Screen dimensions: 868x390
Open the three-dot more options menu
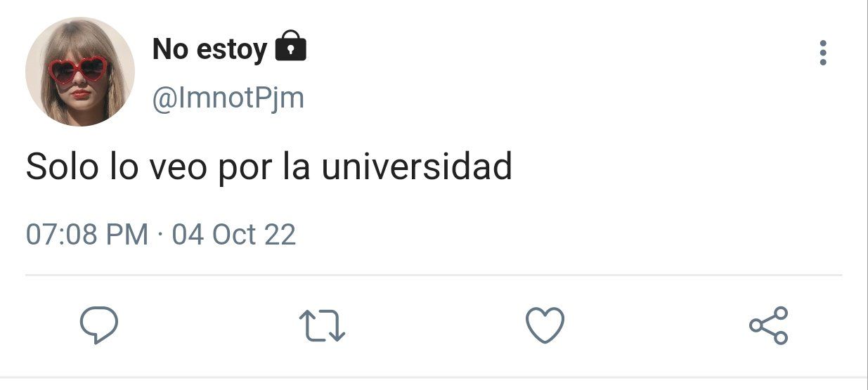pos(823,53)
